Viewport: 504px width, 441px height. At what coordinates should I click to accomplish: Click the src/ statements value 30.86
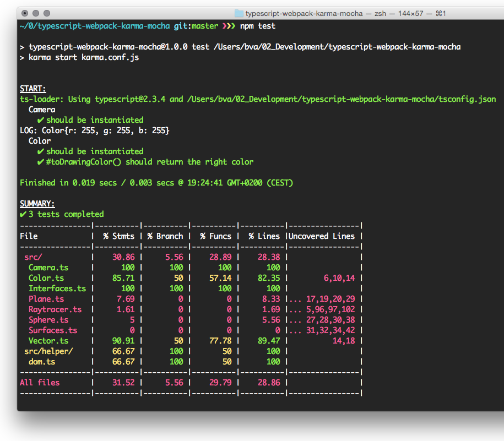click(123, 257)
